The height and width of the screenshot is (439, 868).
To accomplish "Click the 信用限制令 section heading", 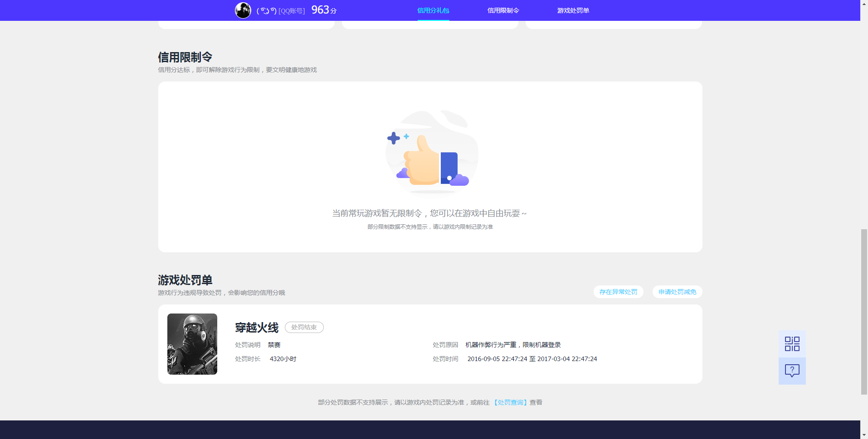I will point(185,57).
